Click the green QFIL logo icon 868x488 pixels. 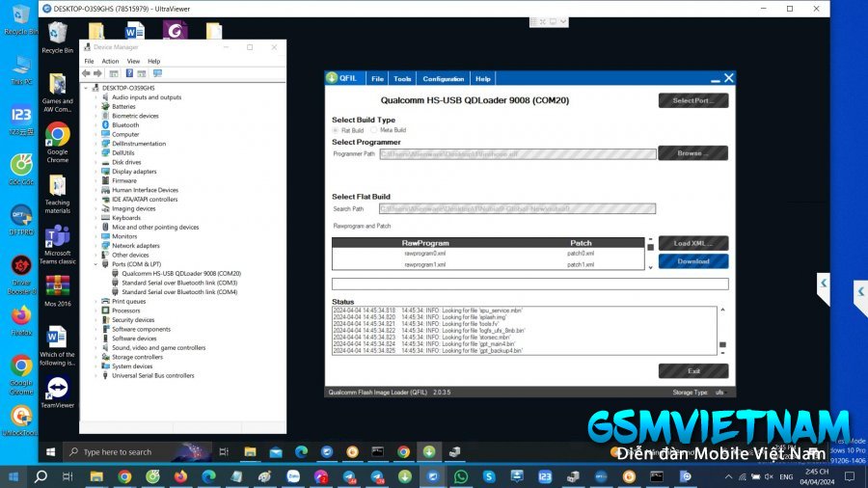[332, 78]
